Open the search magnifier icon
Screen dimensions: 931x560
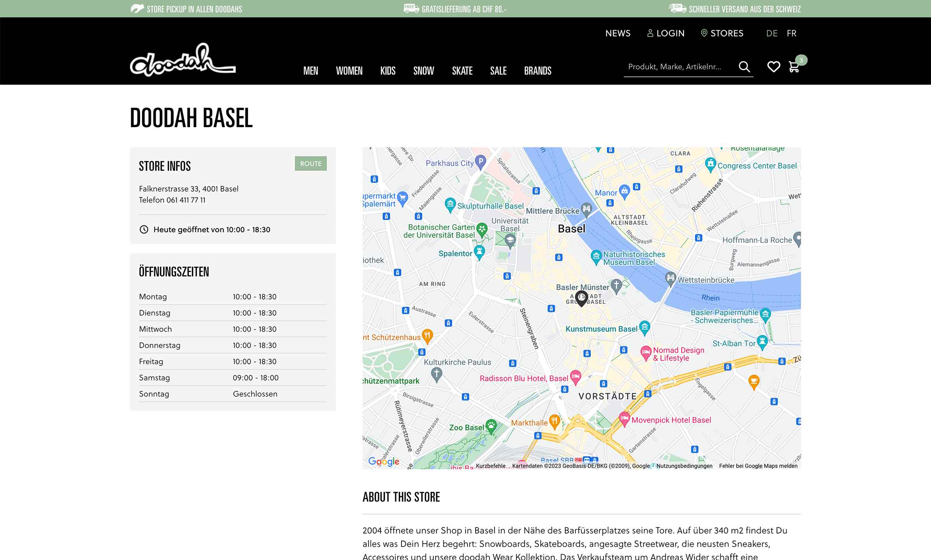(744, 67)
